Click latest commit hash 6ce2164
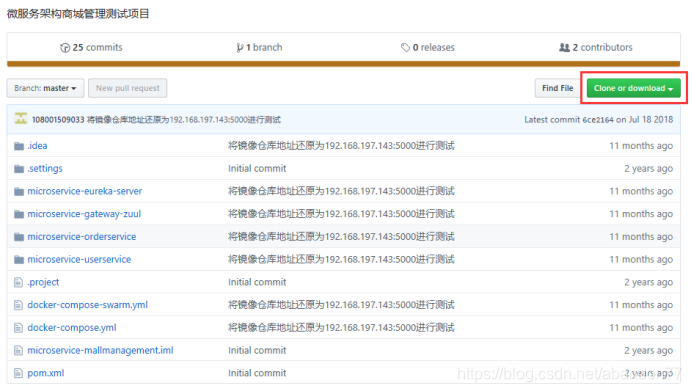This screenshot has height=392, width=692. click(598, 120)
